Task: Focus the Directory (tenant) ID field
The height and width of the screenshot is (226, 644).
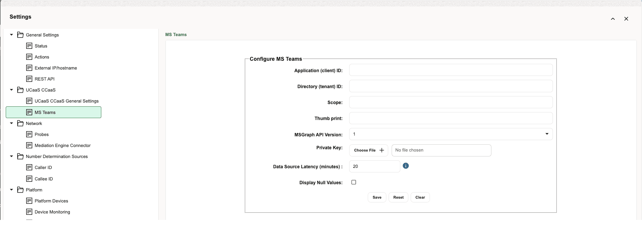Action: tap(451, 86)
